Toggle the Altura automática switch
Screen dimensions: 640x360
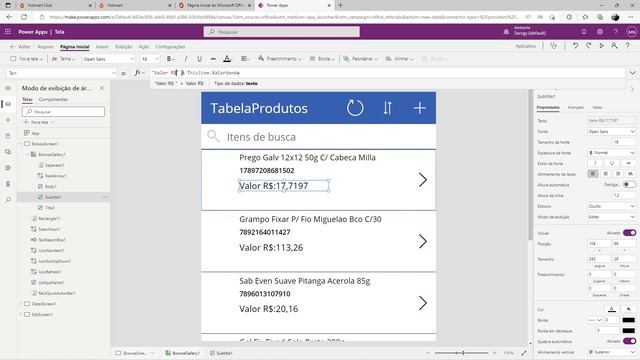point(629,184)
